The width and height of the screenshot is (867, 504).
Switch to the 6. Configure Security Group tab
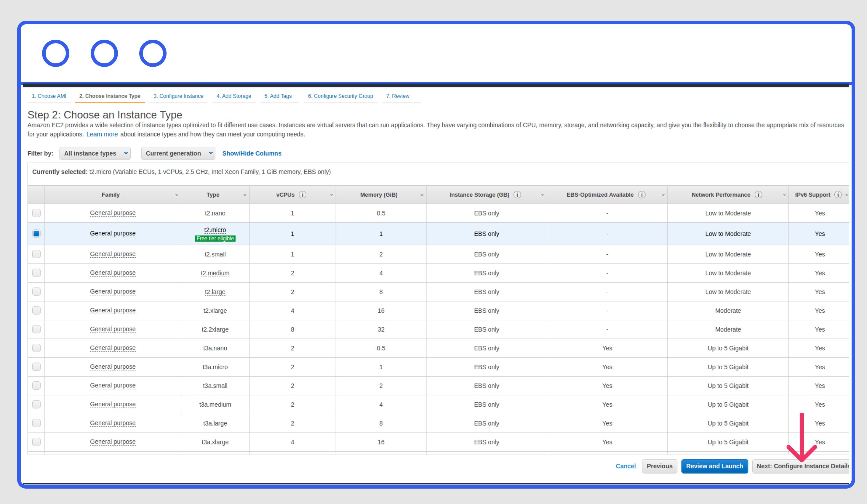(x=340, y=96)
